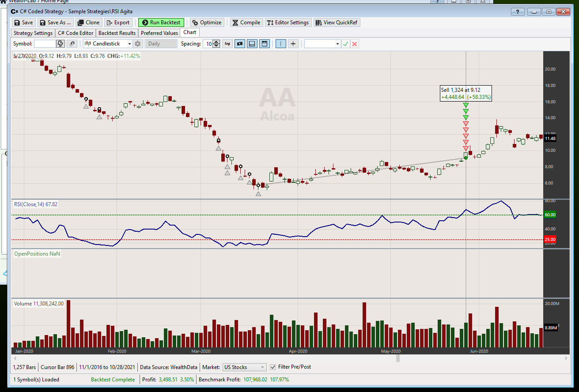
Task: Open the Candlestick chart style dropdown
Action: (108, 44)
